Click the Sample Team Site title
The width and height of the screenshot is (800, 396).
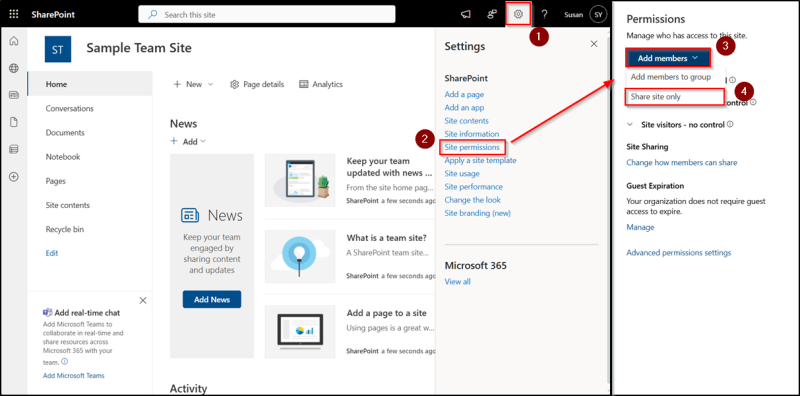click(x=139, y=48)
